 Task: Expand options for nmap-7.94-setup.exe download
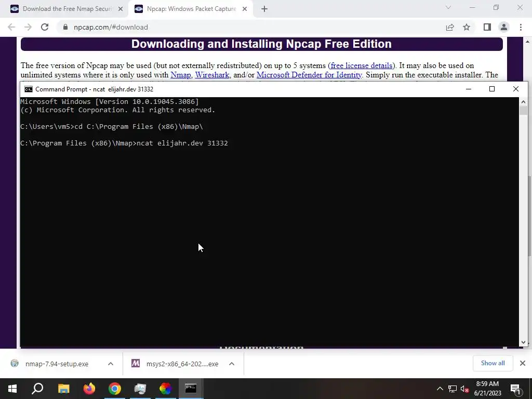coord(111,364)
